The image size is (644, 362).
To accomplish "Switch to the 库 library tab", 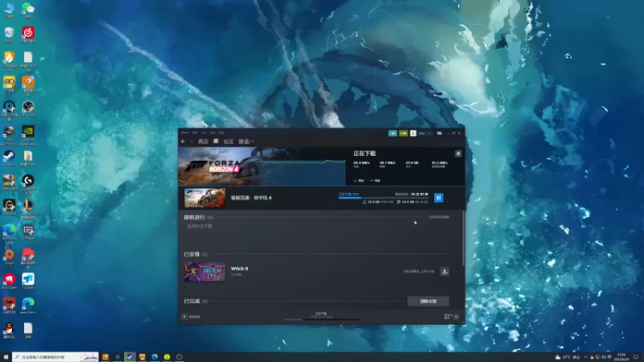I will tap(216, 142).
